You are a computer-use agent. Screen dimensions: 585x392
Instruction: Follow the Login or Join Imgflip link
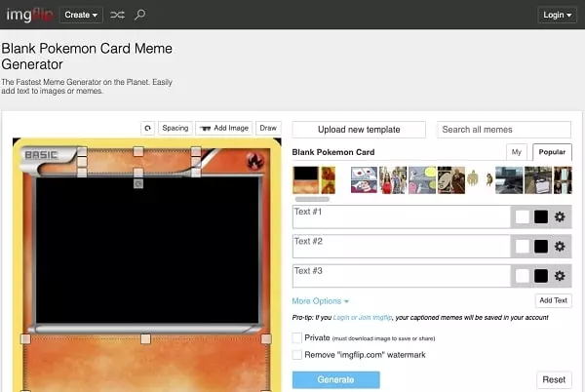363,318
